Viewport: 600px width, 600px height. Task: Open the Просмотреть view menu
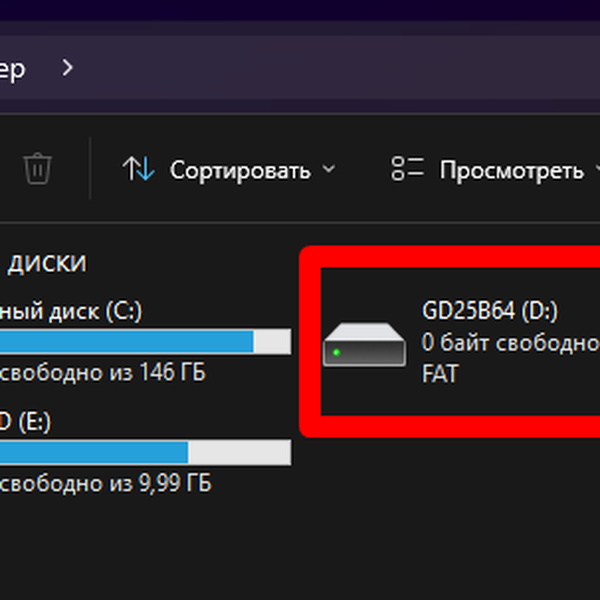pyautogui.click(x=511, y=170)
